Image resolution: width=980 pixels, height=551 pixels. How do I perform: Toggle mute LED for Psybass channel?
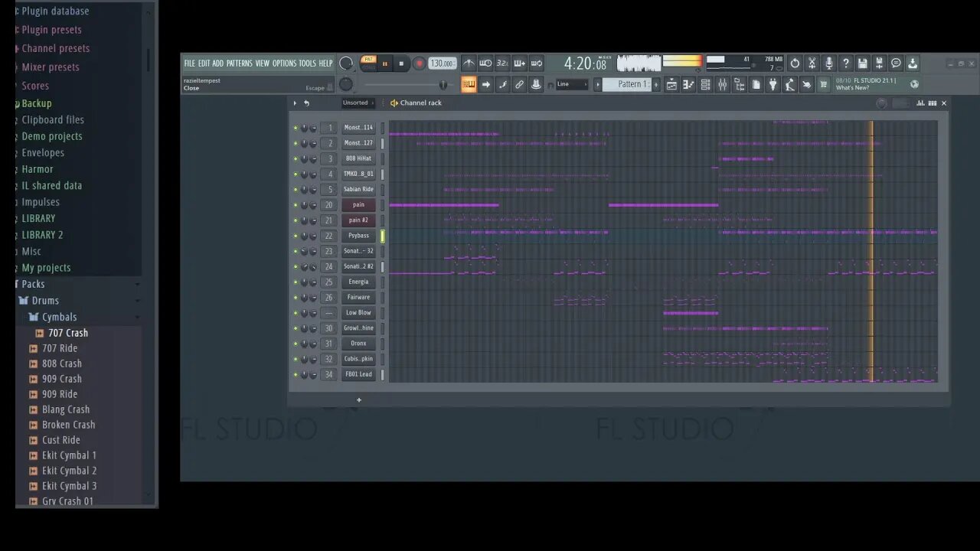[296, 236]
